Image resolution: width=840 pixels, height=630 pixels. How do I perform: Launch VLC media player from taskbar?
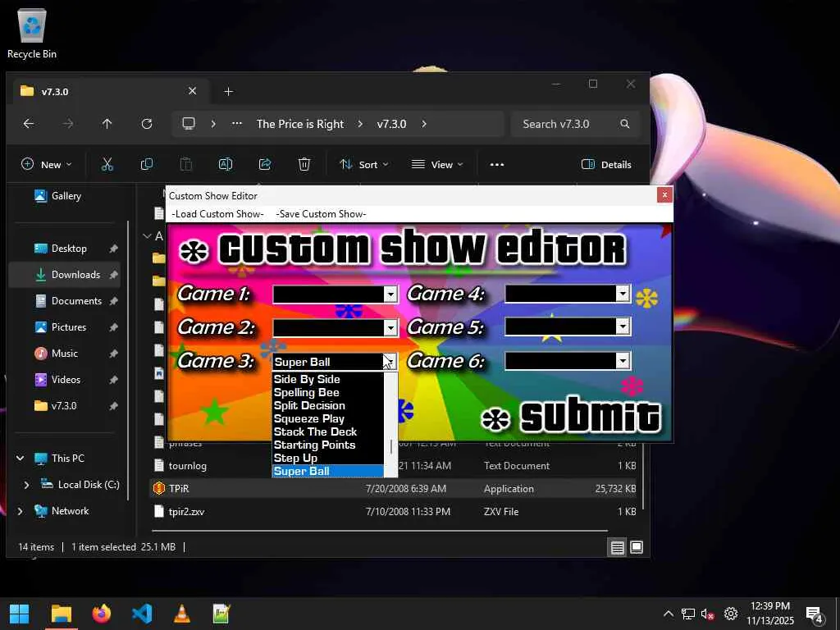(x=182, y=614)
